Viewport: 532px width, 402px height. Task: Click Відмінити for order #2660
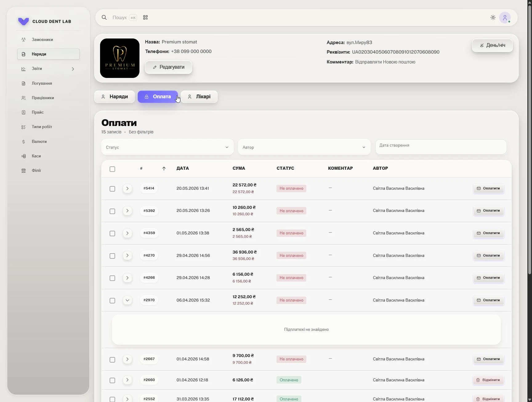pyautogui.click(x=489, y=380)
